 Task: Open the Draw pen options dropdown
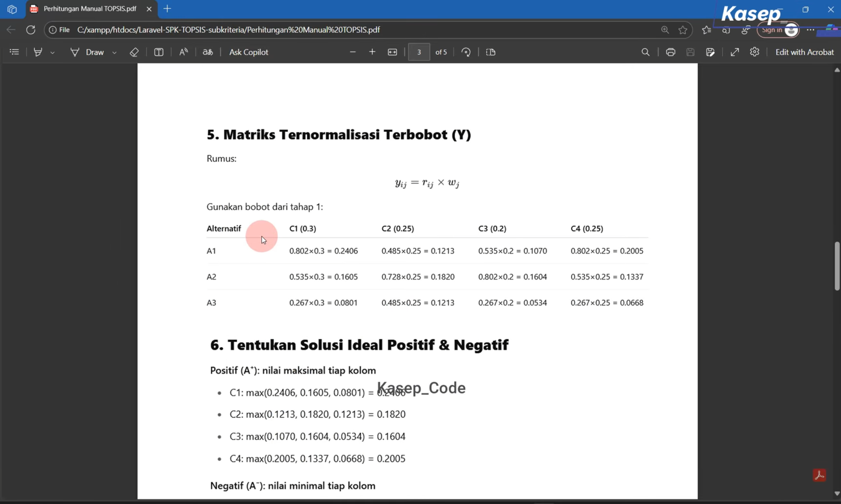(115, 52)
